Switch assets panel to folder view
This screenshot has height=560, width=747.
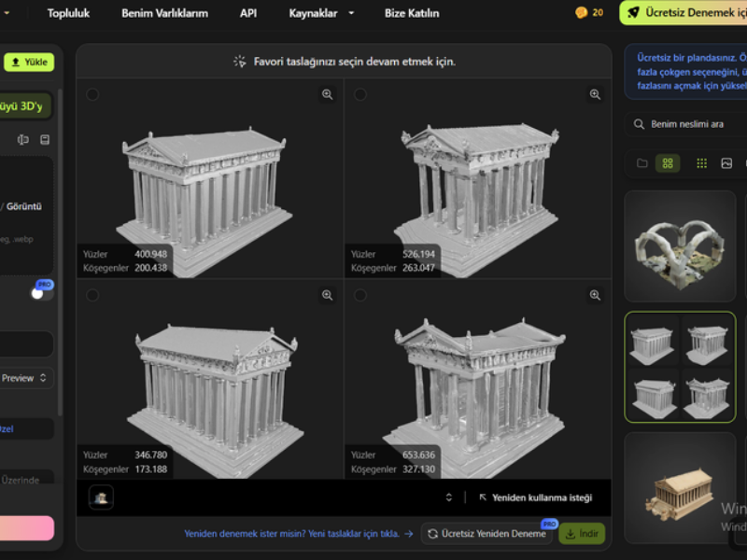pos(641,163)
